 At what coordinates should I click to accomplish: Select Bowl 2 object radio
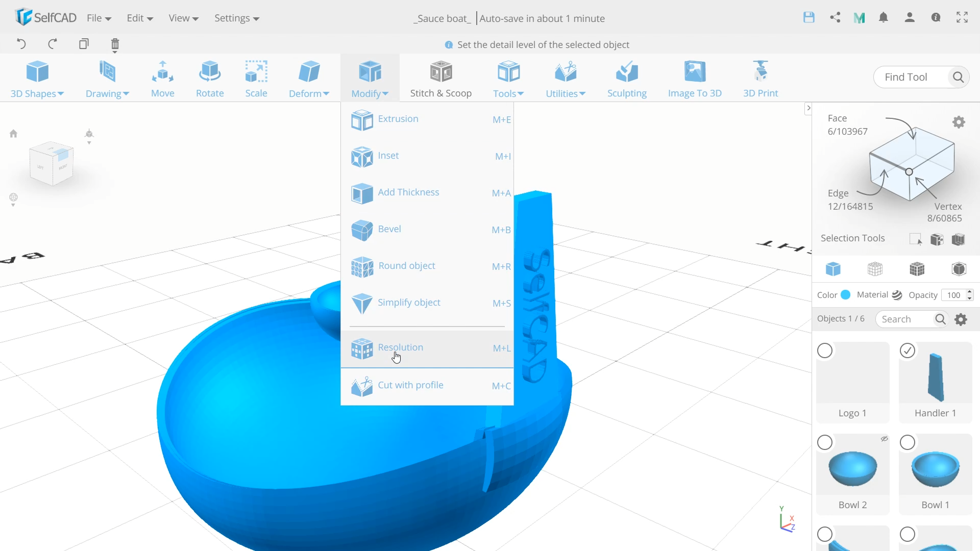[825, 443]
